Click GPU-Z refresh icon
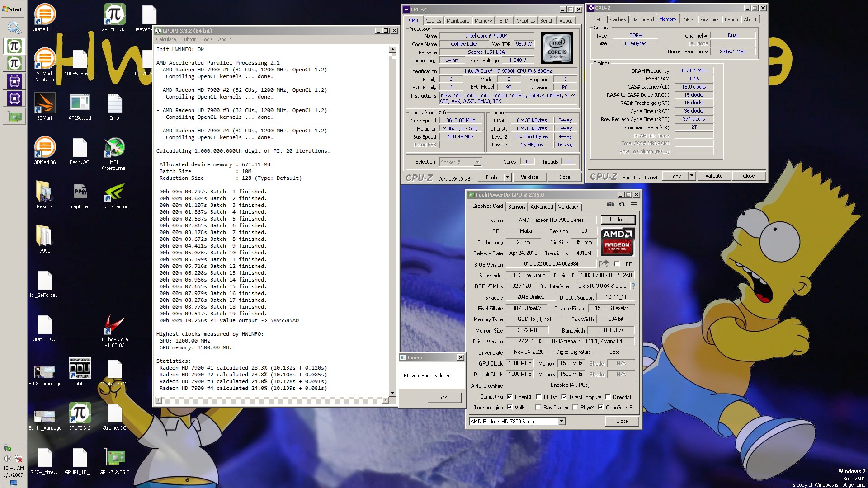The height and width of the screenshot is (488, 868). pos(622,204)
